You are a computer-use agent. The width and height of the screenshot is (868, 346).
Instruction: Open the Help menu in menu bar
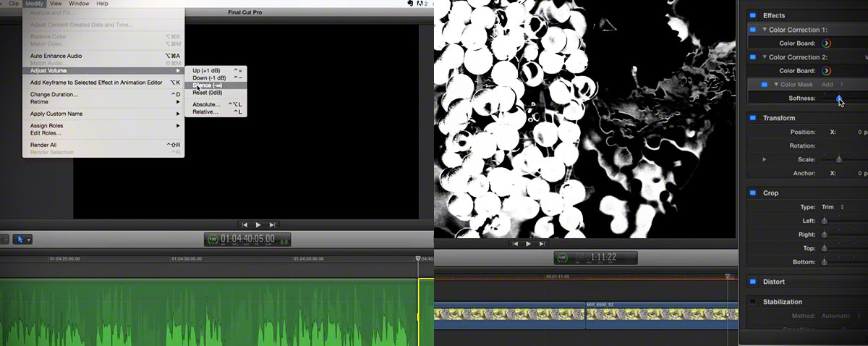[102, 4]
